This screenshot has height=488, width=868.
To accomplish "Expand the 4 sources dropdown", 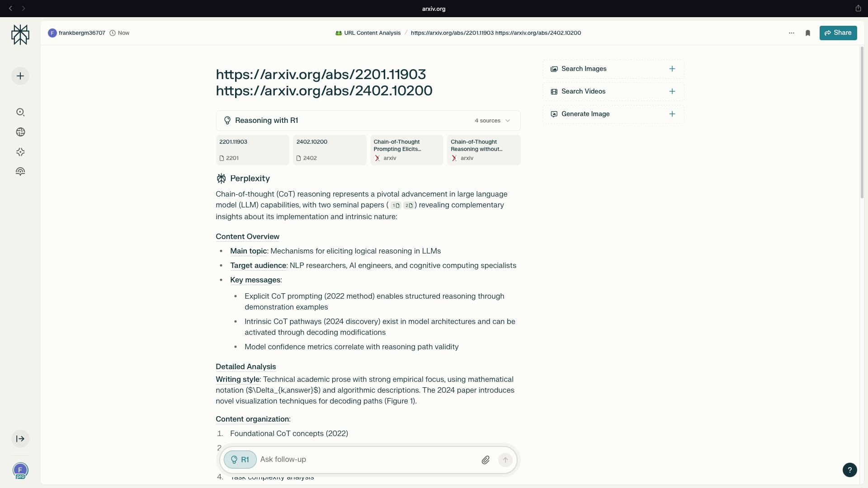I will [x=492, y=121].
